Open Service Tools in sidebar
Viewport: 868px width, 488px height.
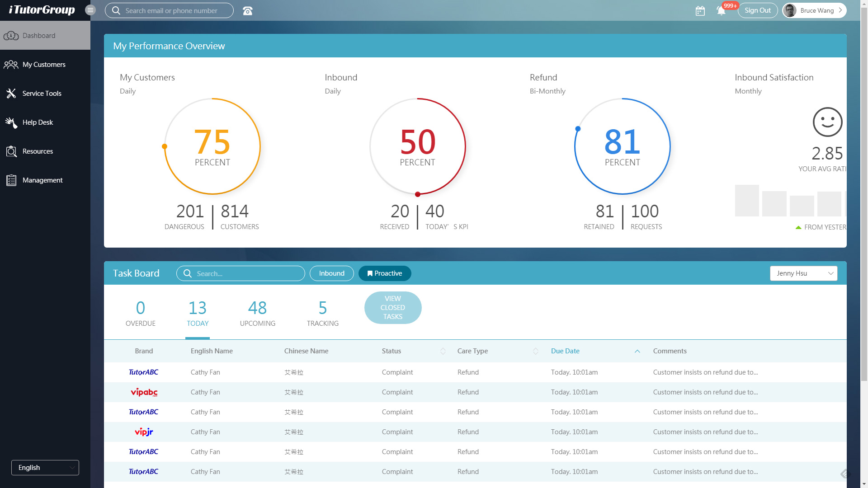pos(42,94)
